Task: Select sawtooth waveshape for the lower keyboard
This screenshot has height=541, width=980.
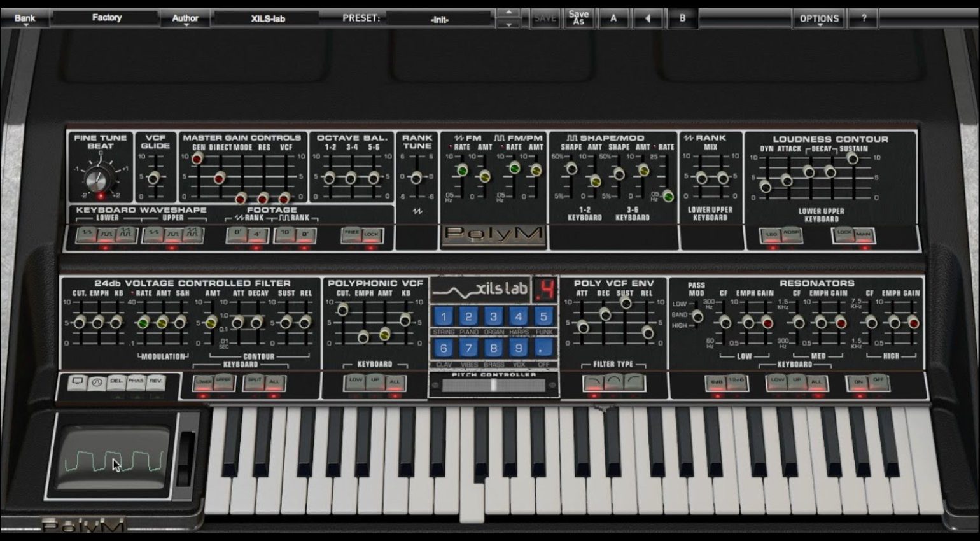Action: click(x=85, y=235)
